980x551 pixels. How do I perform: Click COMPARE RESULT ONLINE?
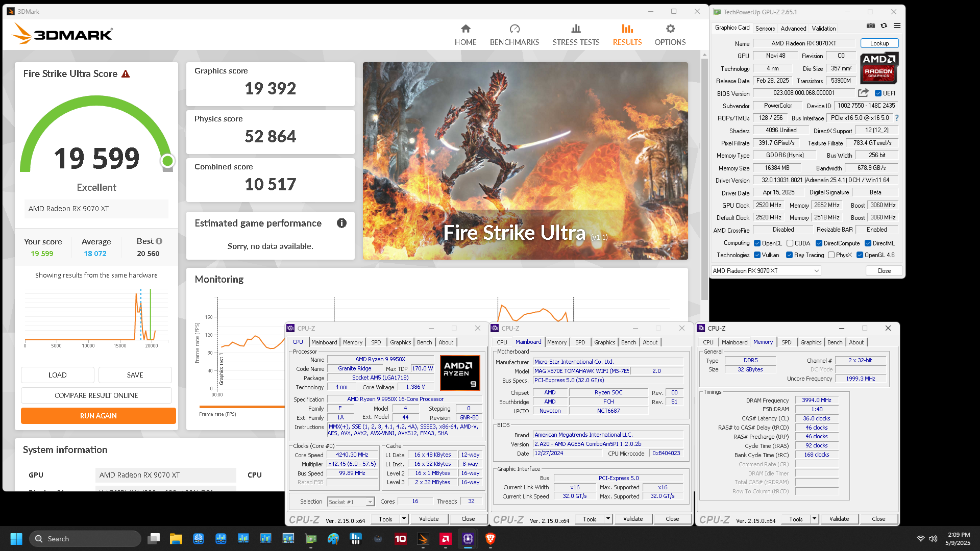pyautogui.click(x=96, y=395)
